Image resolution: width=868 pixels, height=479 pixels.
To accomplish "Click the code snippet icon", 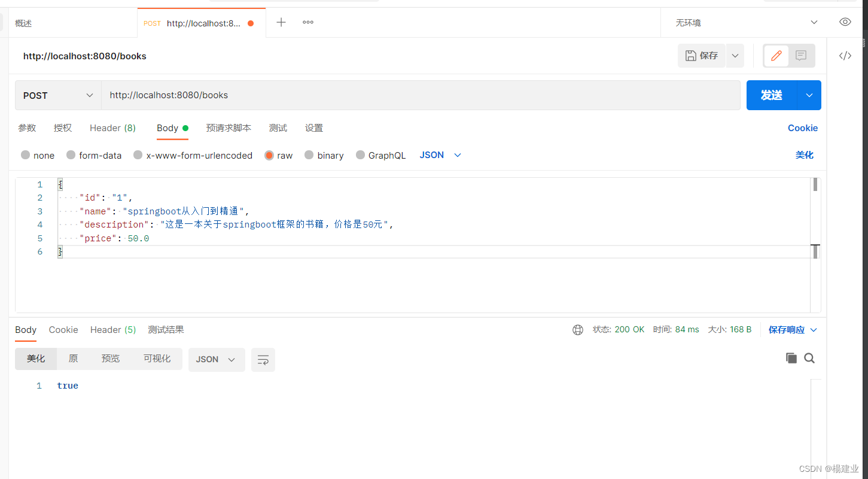I will (x=845, y=56).
